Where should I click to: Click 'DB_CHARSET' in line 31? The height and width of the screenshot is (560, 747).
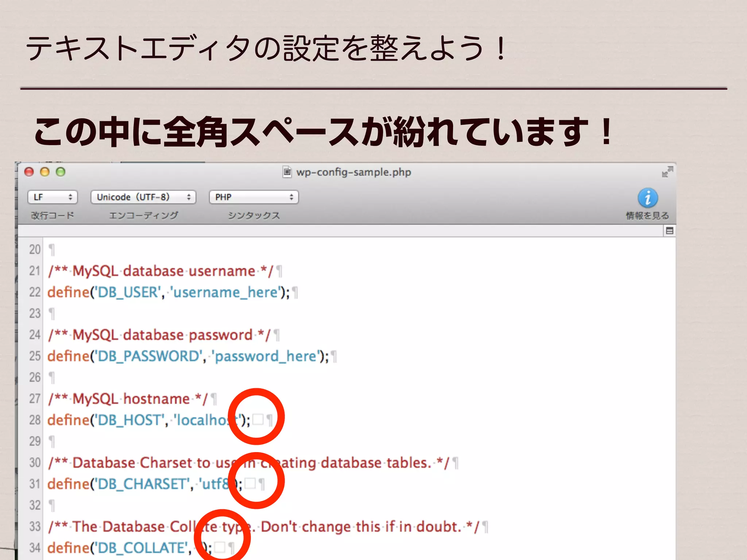pyautogui.click(x=142, y=484)
